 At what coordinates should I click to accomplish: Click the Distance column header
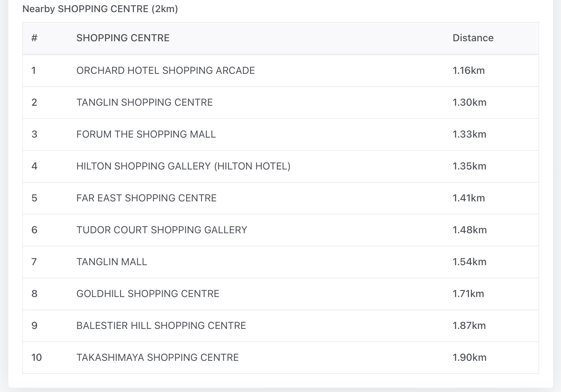point(473,38)
